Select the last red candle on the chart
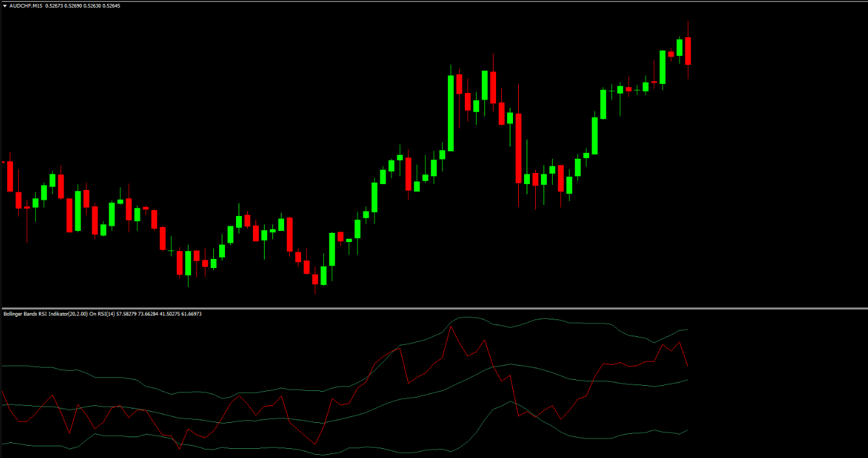The height and width of the screenshot is (458, 868). (x=688, y=51)
